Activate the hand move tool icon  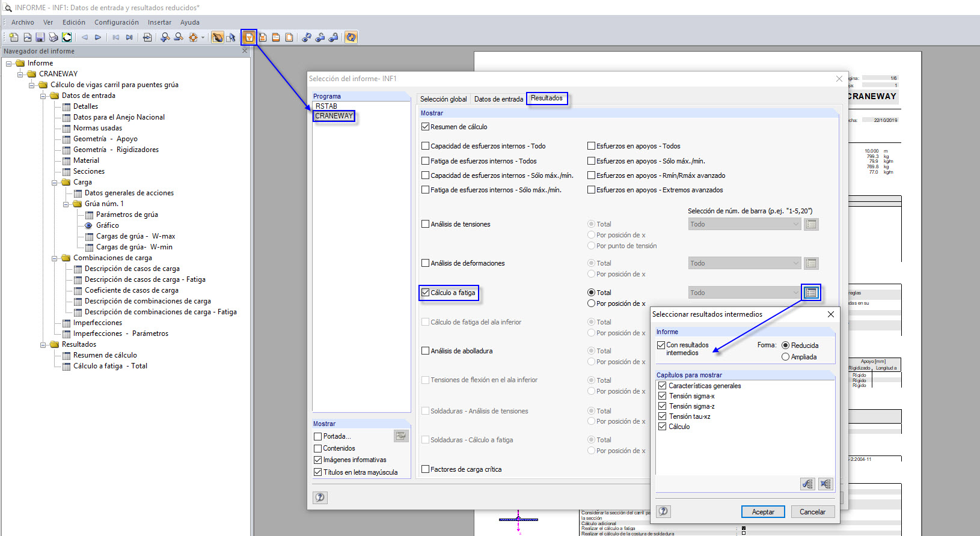pyautogui.click(x=218, y=37)
